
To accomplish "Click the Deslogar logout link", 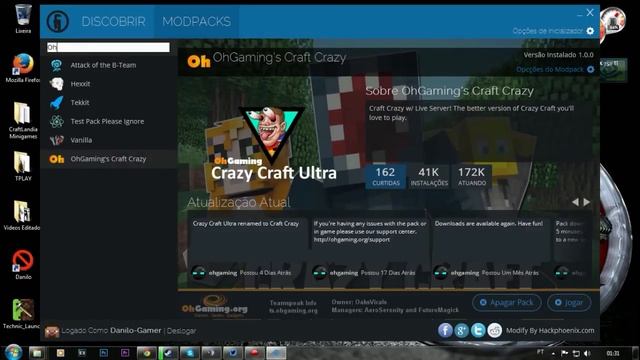I will [181, 331].
